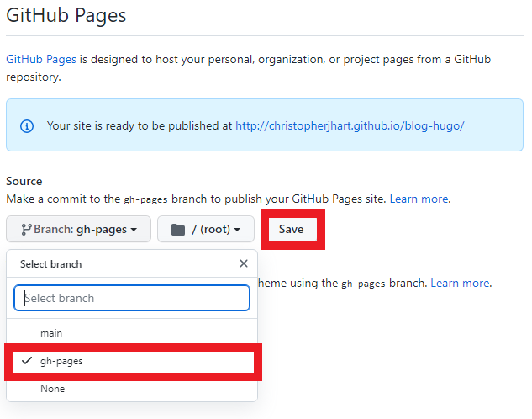Click Learn more in the Source description

point(419,199)
